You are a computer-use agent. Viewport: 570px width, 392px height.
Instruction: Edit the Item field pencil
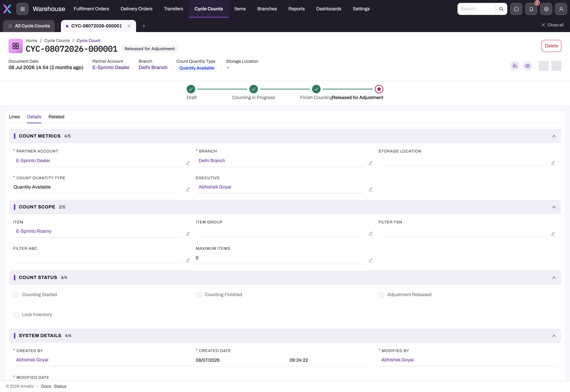click(188, 234)
